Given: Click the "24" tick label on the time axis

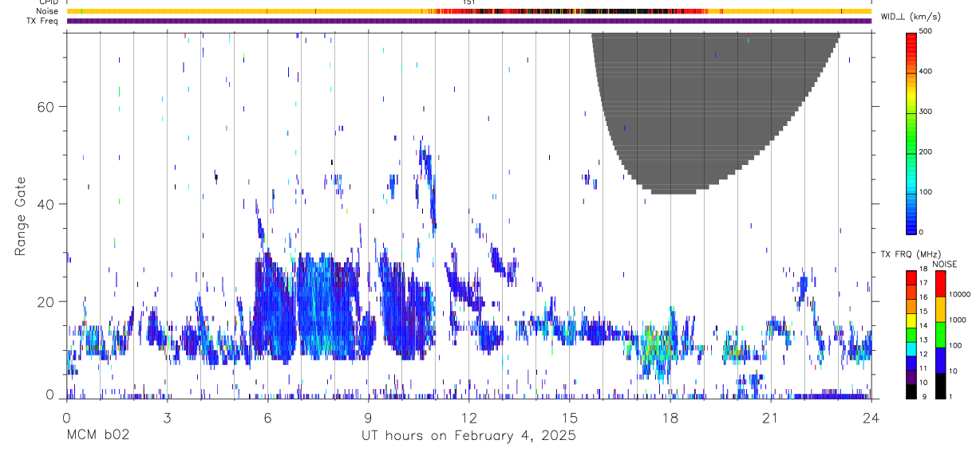Looking at the screenshot, I should coord(871,417).
